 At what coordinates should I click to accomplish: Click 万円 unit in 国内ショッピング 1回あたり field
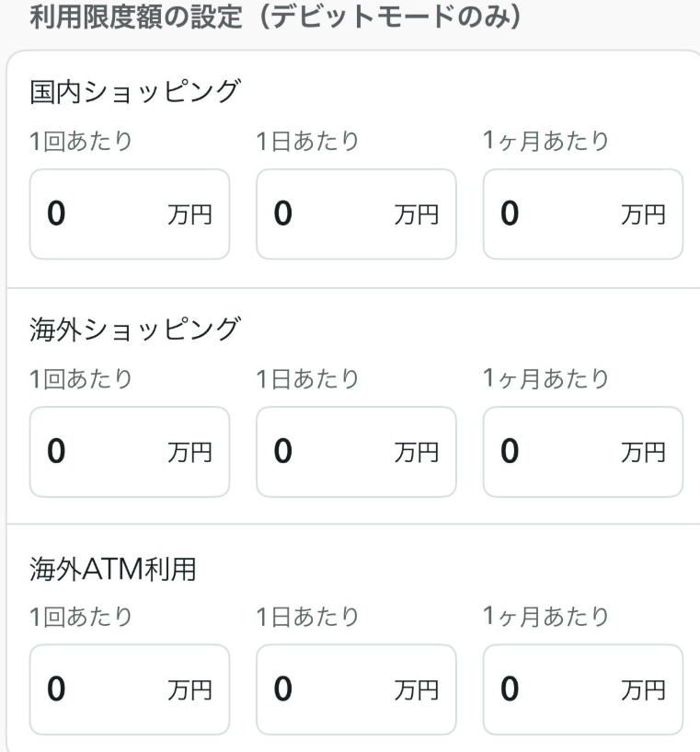pyautogui.click(x=189, y=215)
